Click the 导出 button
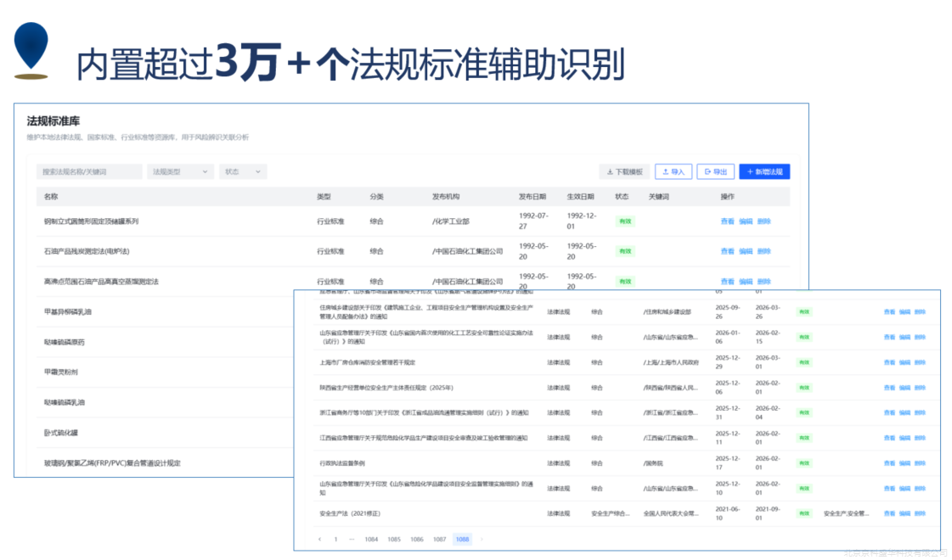The width and height of the screenshot is (952, 560). click(716, 171)
